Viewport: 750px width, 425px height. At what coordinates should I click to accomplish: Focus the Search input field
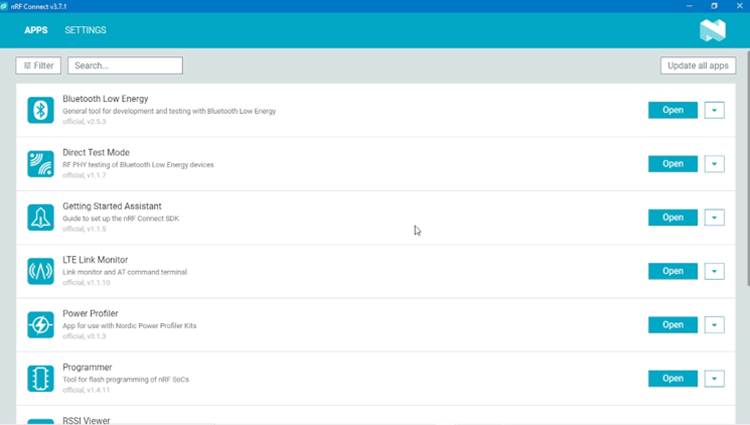(x=125, y=65)
